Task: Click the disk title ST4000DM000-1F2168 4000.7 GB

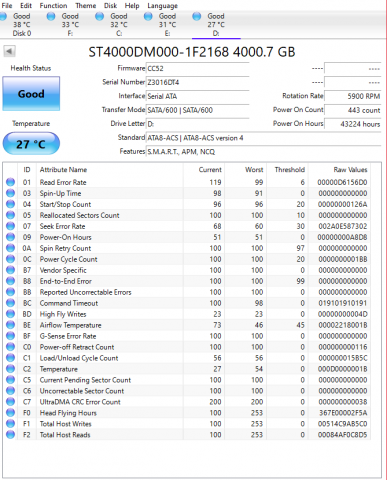Action: point(192,52)
